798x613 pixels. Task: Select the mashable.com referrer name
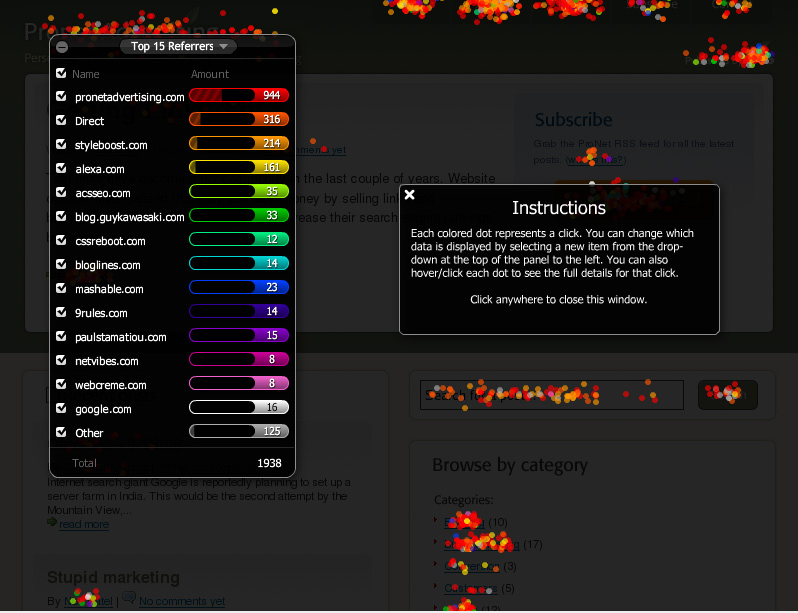pyautogui.click(x=109, y=289)
